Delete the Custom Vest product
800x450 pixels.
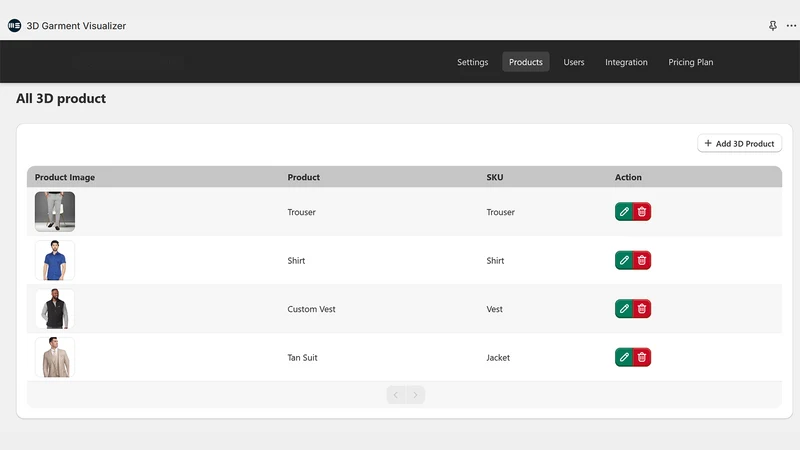click(x=642, y=309)
